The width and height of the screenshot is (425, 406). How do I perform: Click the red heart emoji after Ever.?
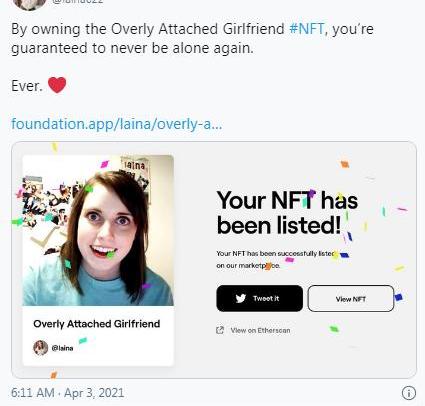click(57, 85)
